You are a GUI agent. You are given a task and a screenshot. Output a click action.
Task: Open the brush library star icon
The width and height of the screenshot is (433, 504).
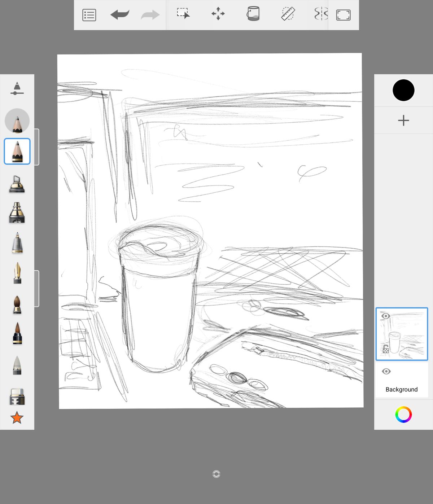tap(17, 418)
